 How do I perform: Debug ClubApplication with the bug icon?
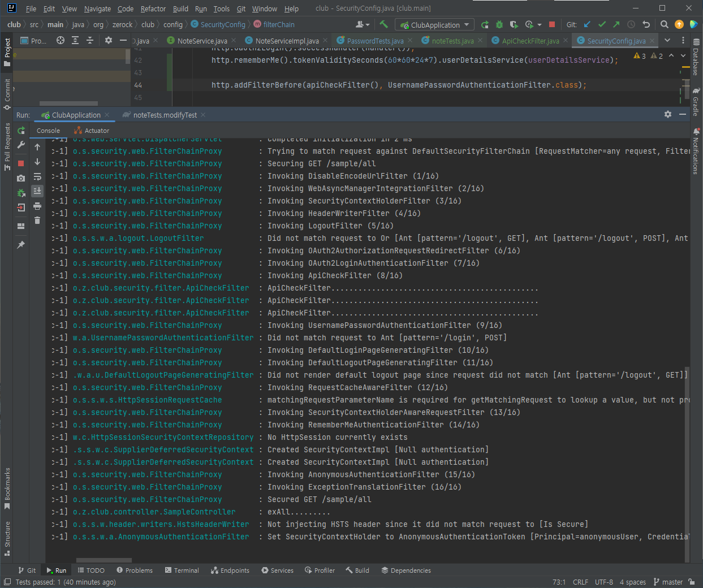pos(499,24)
